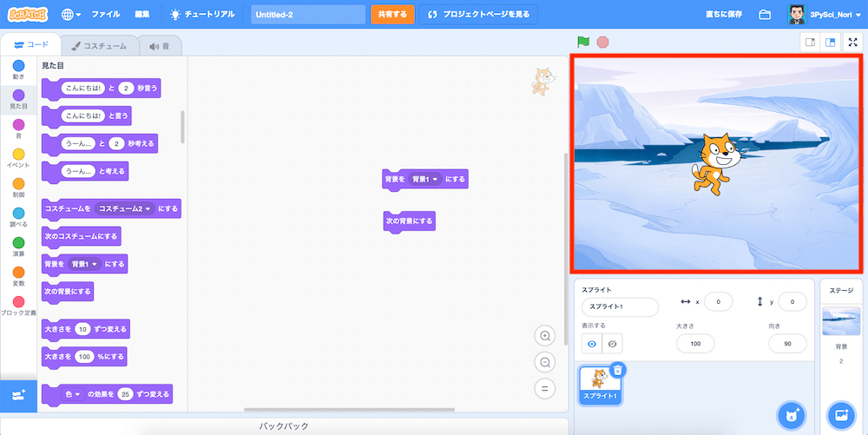Click the hide sprite crossed-eye button
Image resolution: width=868 pixels, height=435 pixels.
click(x=612, y=344)
